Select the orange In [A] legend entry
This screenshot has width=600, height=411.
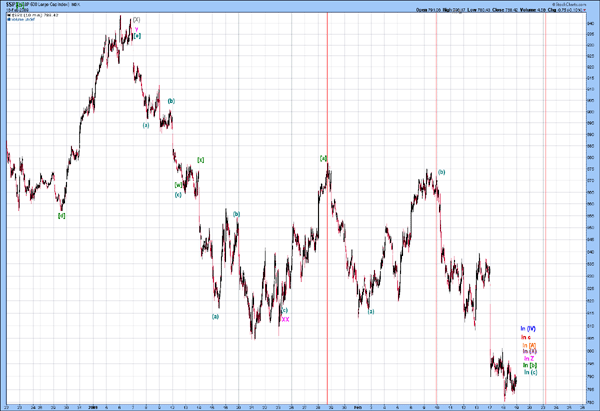[530, 345]
